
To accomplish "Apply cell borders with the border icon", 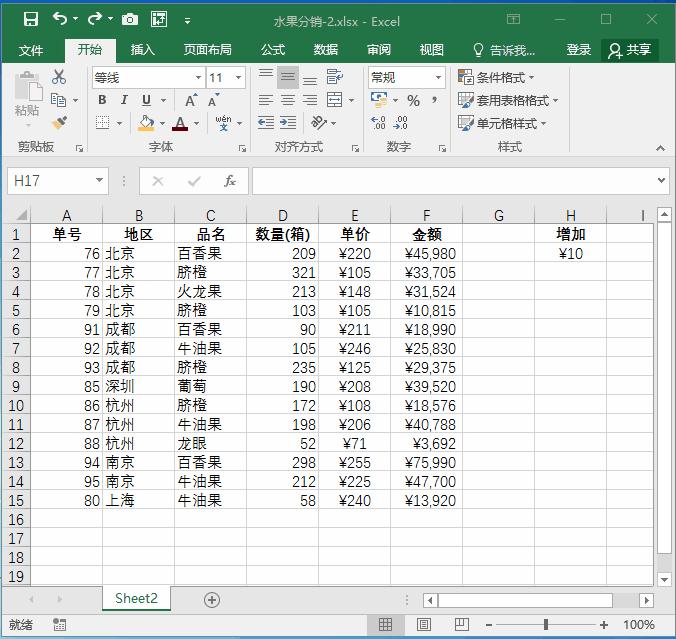I will click(x=103, y=123).
